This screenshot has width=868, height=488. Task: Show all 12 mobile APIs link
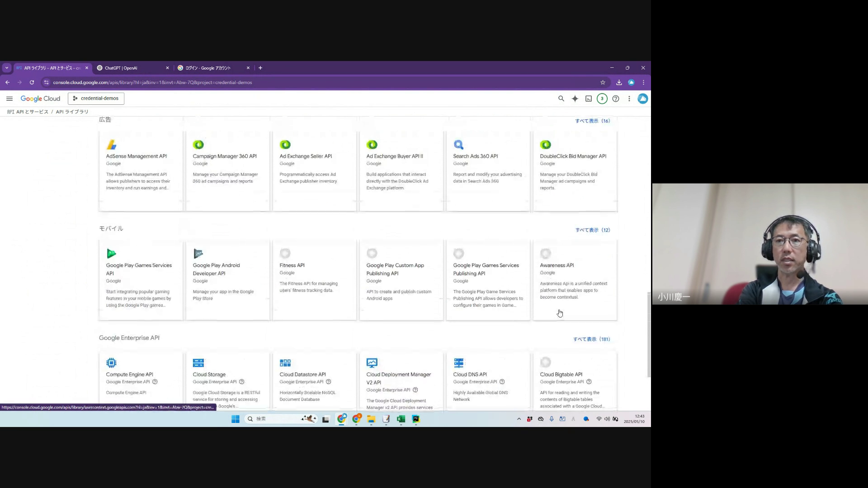tap(592, 230)
